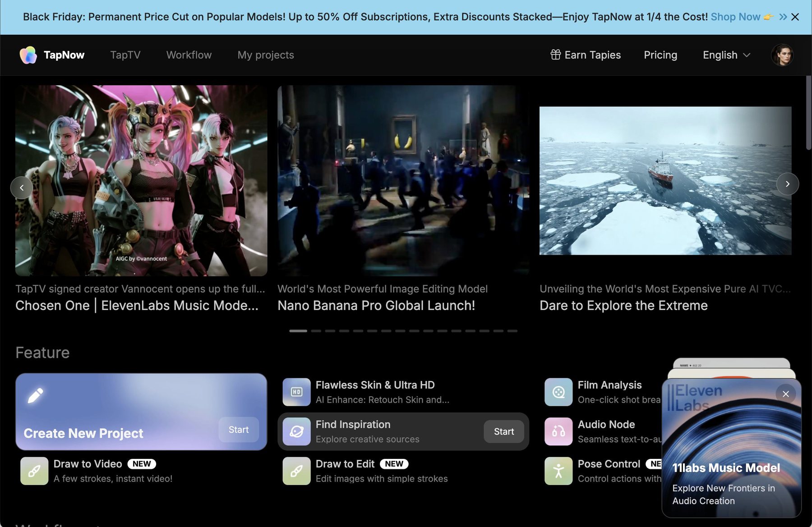Go to My projects
This screenshot has width=812, height=527.
(266, 55)
